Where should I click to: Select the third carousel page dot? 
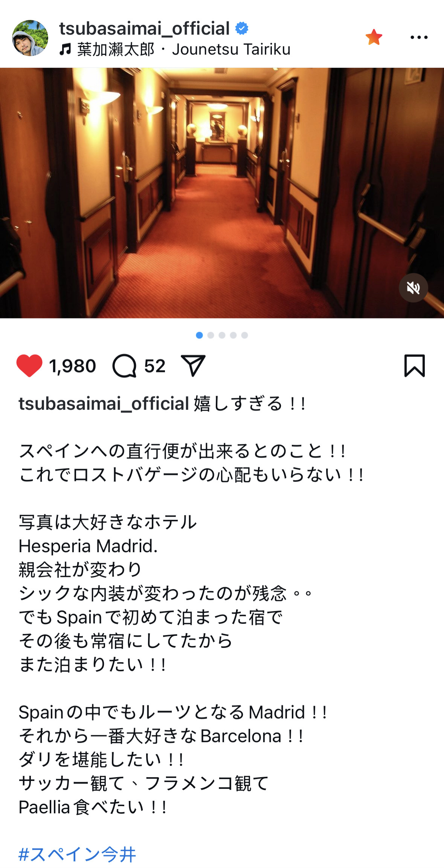[222, 335]
